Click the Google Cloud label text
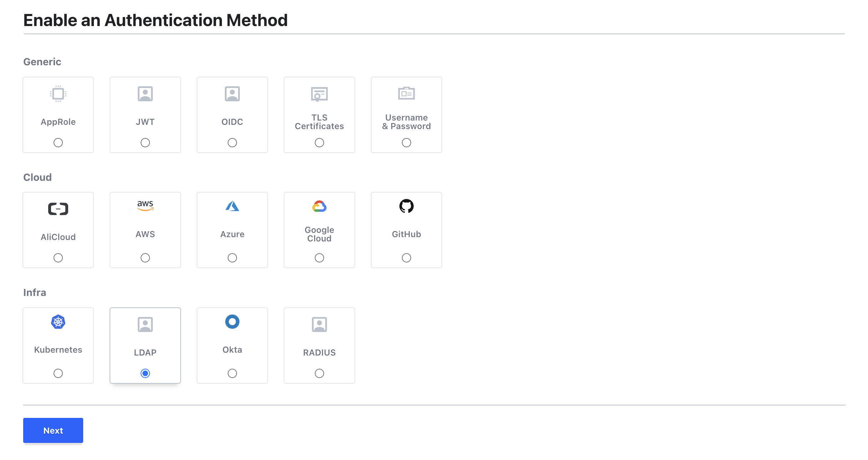The height and width of the screenshot is (460, 868). 319,234
